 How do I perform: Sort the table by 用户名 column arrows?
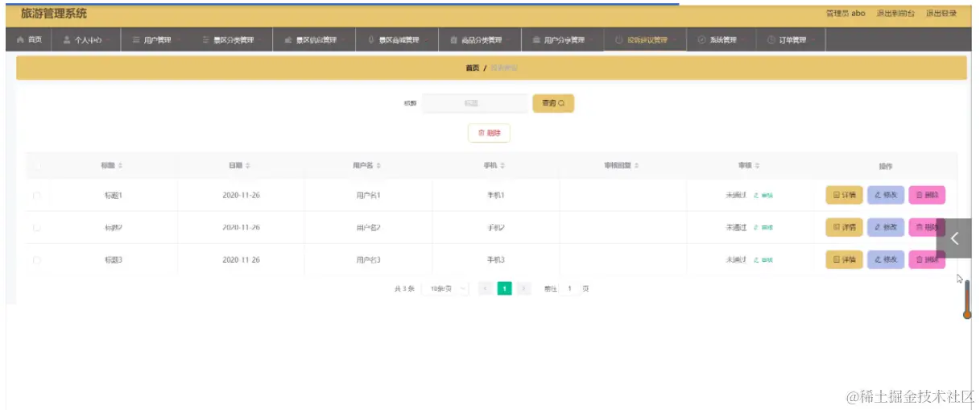coord(378,166)
